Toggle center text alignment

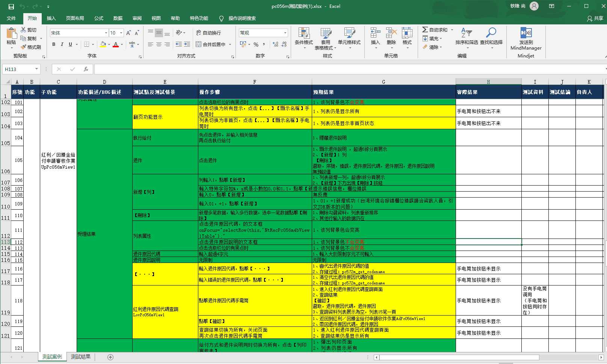click(159, 44)
